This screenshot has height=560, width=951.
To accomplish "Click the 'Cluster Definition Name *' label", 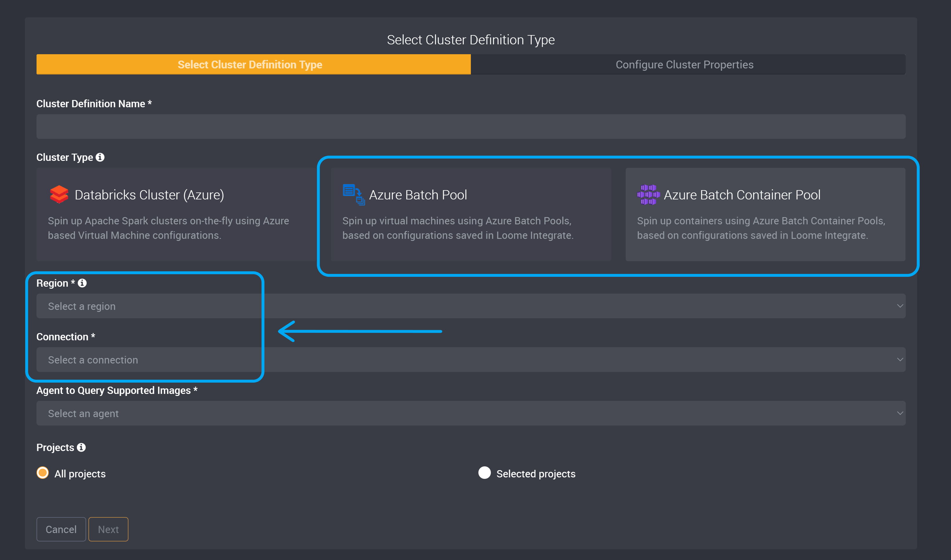I will coord(94,104).
